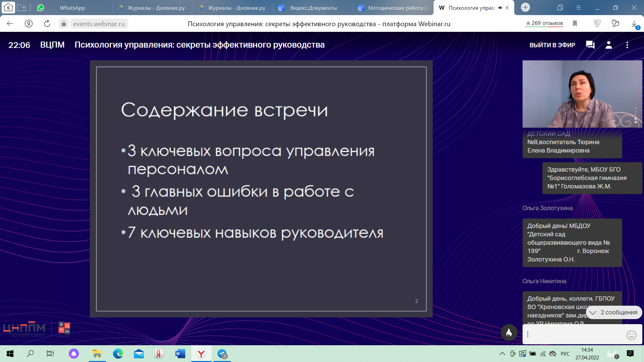Reload the page with browser refresh icon

click(47, 23)
